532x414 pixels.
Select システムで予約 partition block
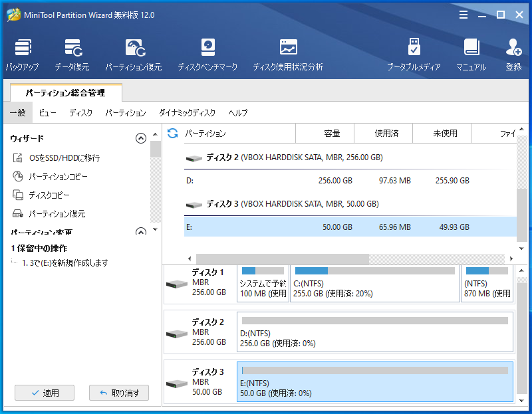263,284
